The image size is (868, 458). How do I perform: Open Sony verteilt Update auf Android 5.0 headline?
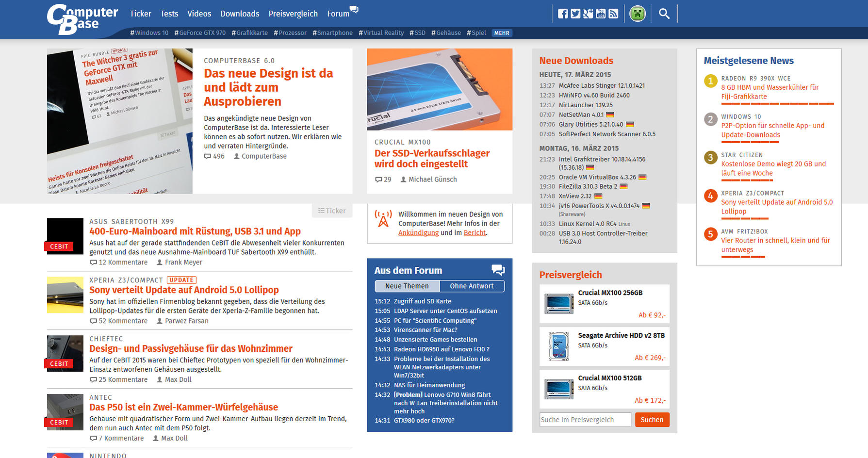(x=184, y=290)
